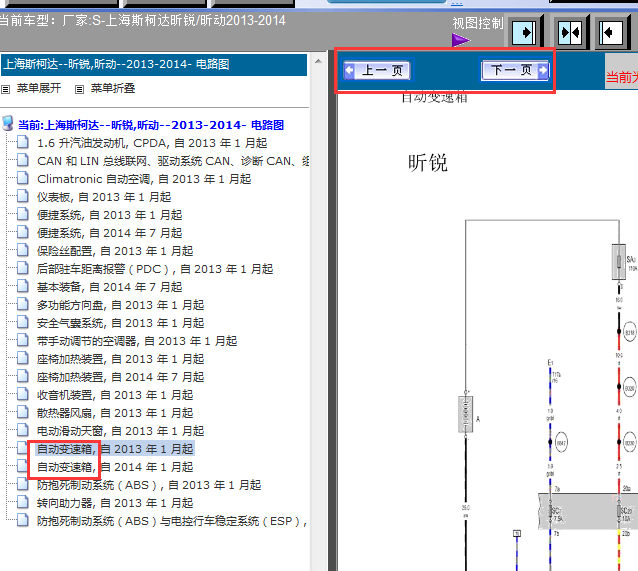Open 座椅加热装置, 自 2013 年 1 月起
The width and height of the screenshot is (638, 571).
[x=120, y=359]
